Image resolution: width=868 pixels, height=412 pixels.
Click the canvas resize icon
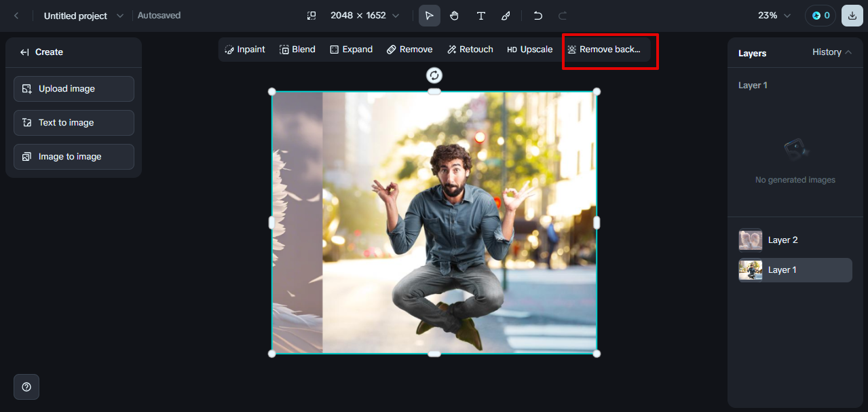pos(312,16)
